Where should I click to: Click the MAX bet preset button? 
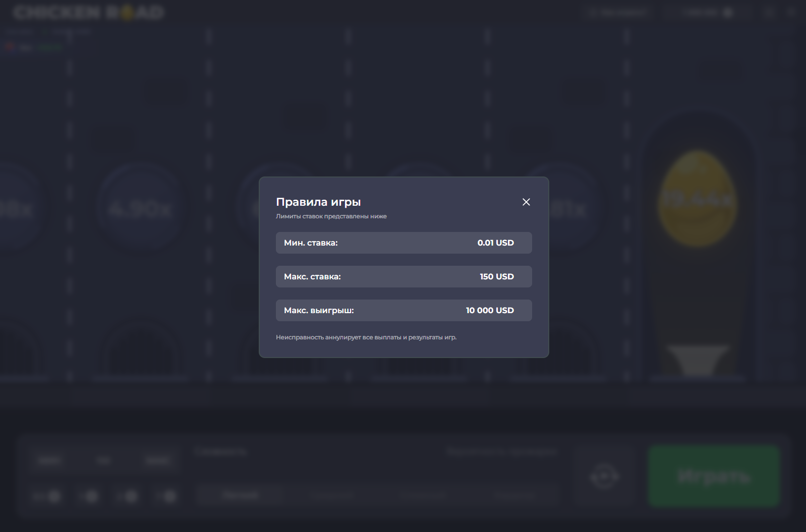[157, 460]
